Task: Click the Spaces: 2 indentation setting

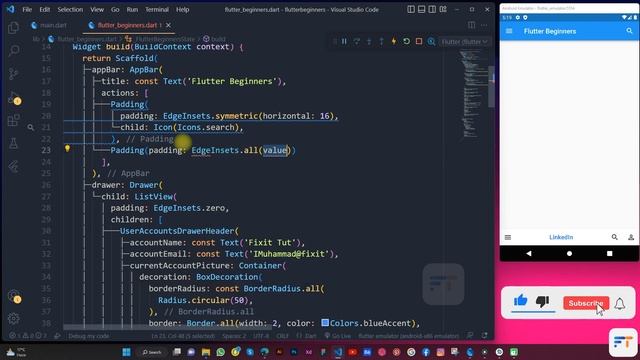Action: 234,336
